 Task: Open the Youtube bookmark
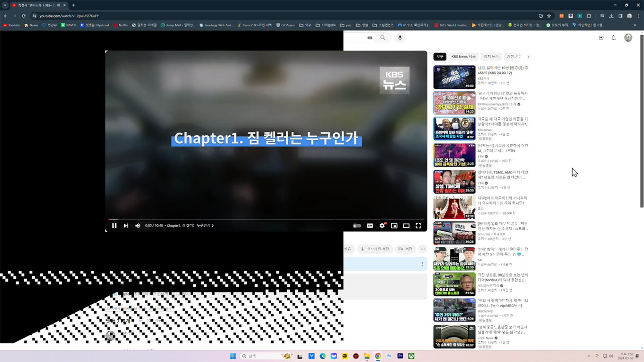point(12,25)
